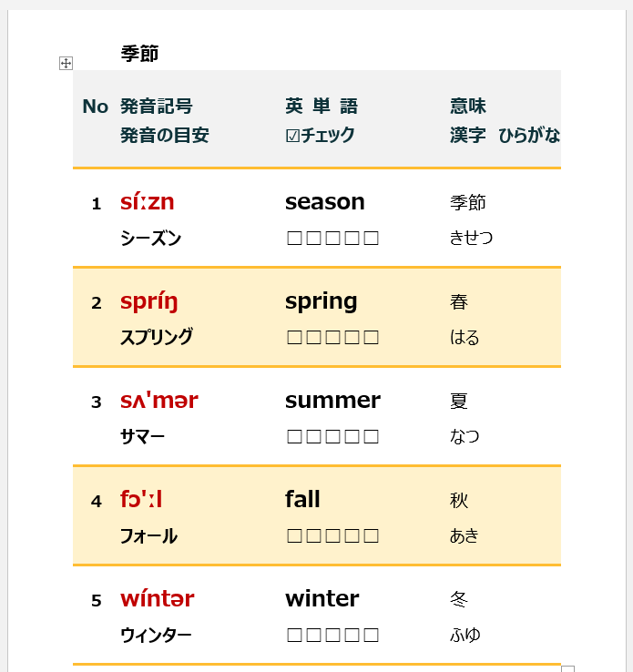The width and height of the screenshot is (633, 672).
Task: Tick the middle checkbox under fall
Action: [x=332, y=536]
